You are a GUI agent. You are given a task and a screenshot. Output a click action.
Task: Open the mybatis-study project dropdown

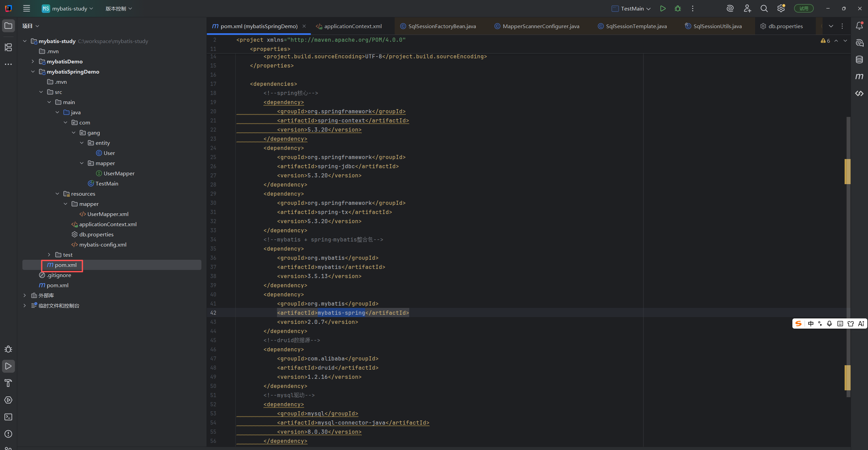click(67, 8)
